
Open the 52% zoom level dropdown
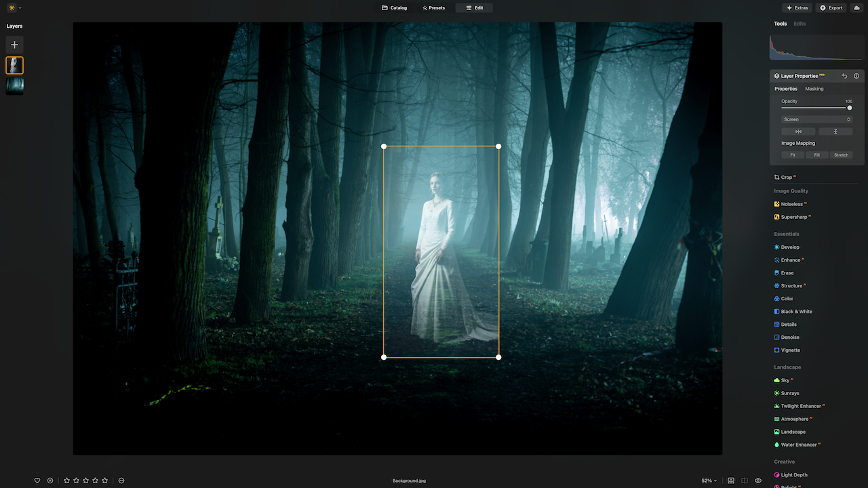(x=709, y=481)
